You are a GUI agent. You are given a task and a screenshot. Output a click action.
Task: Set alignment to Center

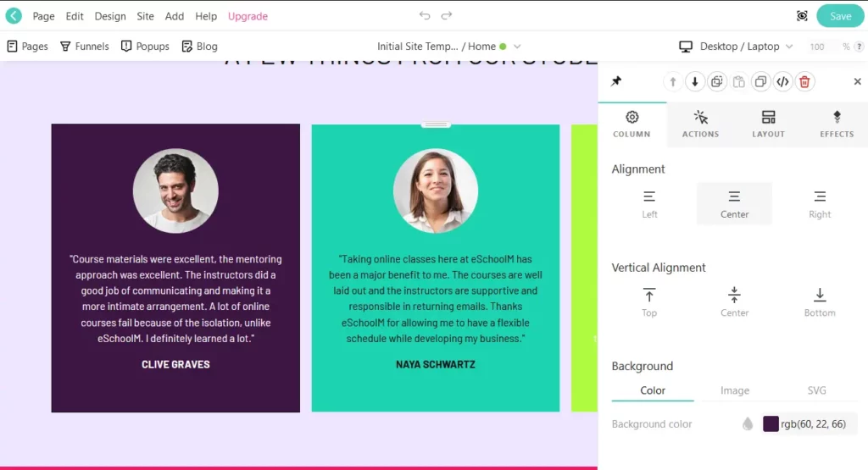point(734,204)
